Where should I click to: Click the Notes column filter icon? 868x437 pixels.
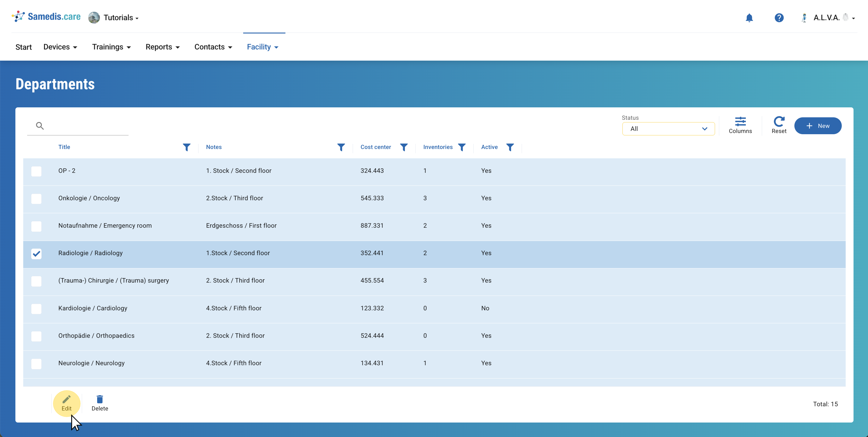[341, 147]
